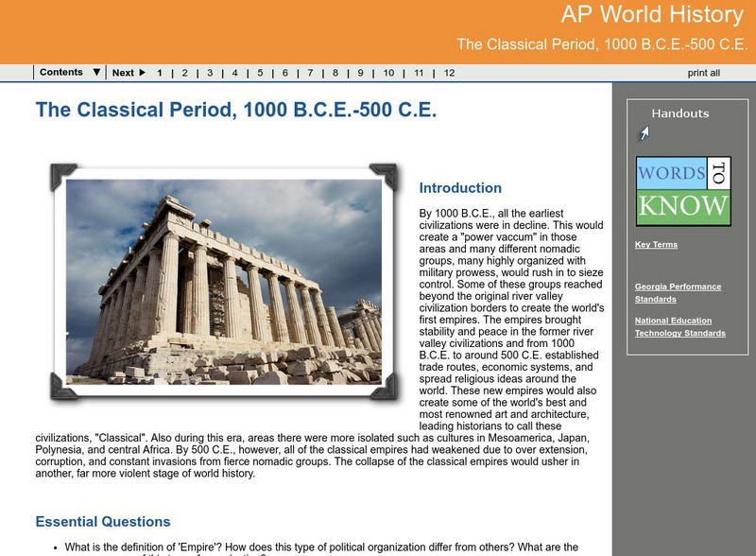Click the Contents dropdown arrow
The width and height of the screenshot is (756, 556).
pyautogui.click(x=96, y=73)
